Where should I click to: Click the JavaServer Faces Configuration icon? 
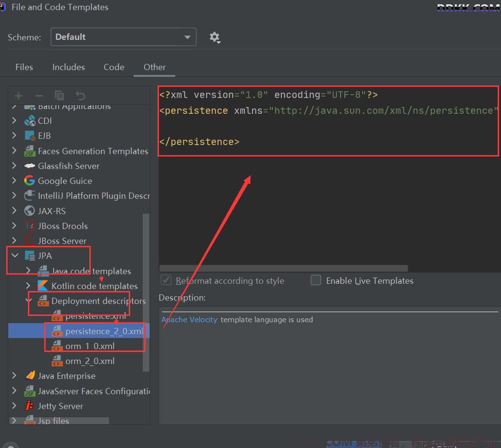30,391
